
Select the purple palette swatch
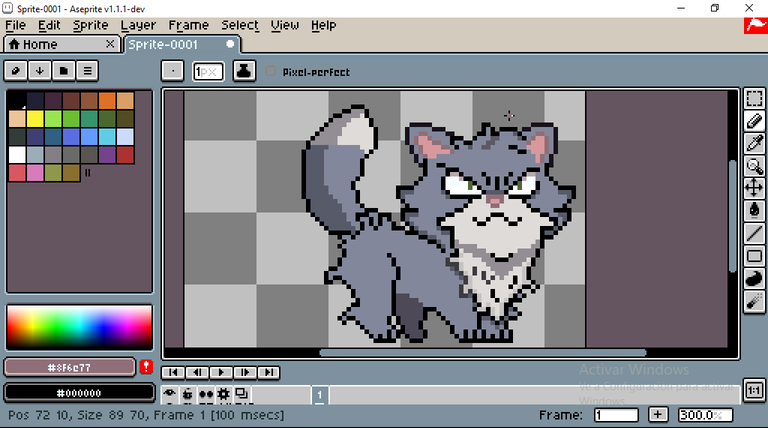107,155
